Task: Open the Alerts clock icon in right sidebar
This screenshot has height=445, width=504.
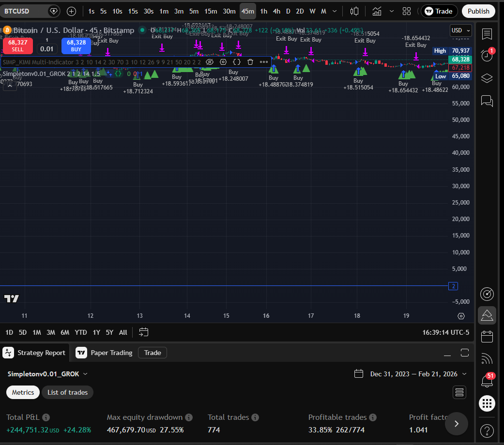Action: click(487, 56)
